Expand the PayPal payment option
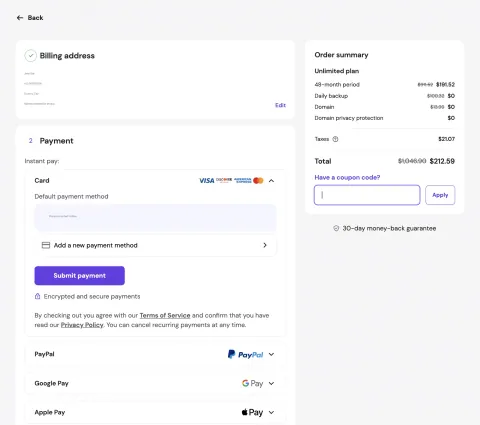The image size is (480, 425). 271,354
